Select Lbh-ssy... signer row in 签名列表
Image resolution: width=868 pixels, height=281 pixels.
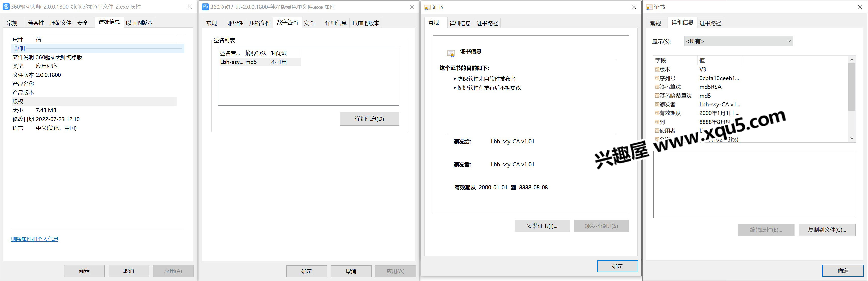260,62
